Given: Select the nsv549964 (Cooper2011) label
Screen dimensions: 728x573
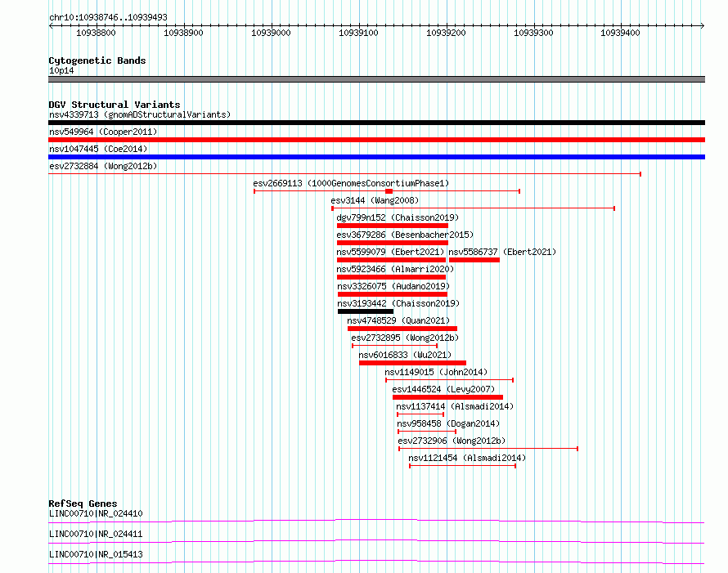Looking at the screenshot, I should coord(103,132).
